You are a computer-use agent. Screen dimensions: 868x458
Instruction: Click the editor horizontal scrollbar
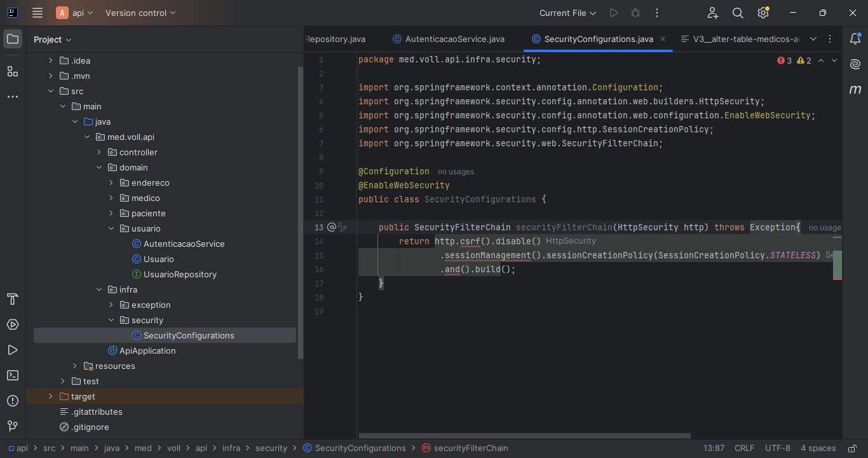[x=524, y=436]
